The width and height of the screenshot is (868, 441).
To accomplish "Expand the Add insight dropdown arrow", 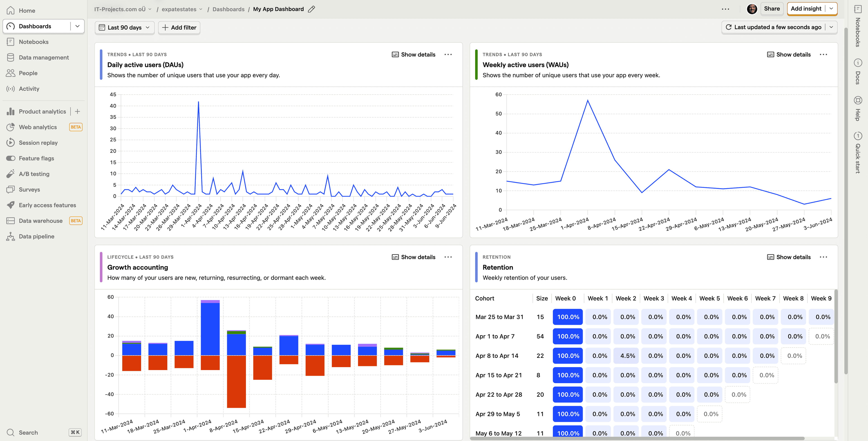I will [831, 9].
